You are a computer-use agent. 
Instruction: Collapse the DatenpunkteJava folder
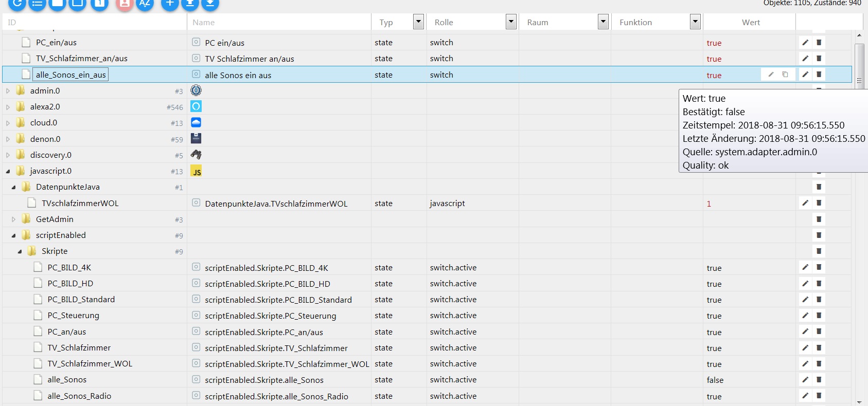click(x=13, y=187)
